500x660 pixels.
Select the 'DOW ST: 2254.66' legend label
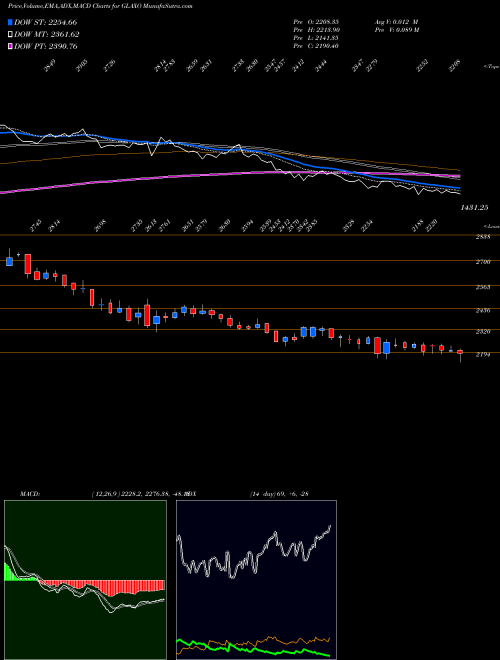tap(45, 22)
